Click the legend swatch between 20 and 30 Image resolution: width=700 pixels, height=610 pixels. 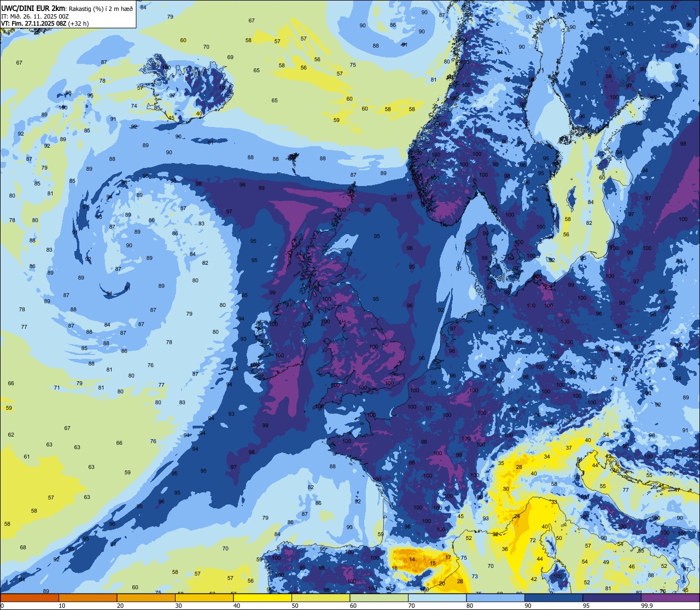coord(146,597)
